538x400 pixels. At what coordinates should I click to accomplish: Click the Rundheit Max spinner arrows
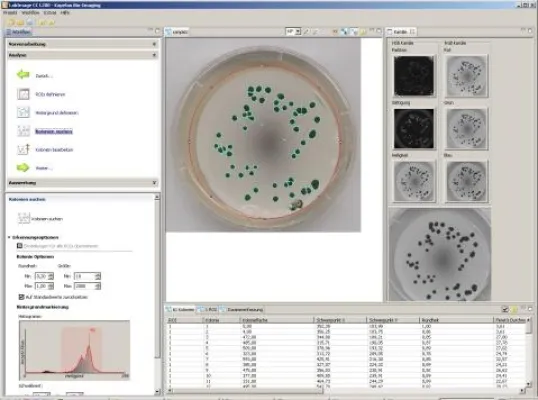click(51, 285)
